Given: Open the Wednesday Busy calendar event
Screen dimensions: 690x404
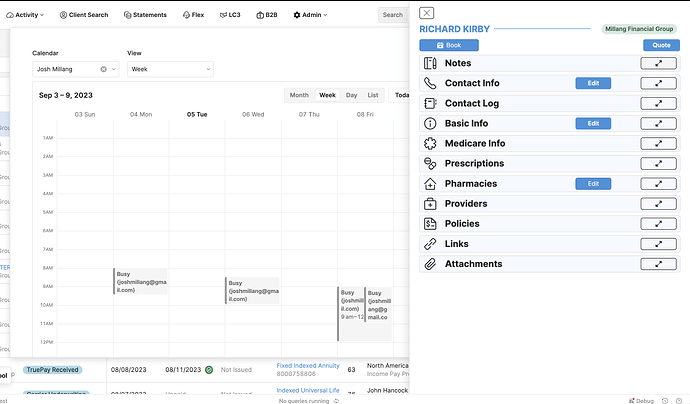Looking at the screenshot, I should tap(253, 290).
